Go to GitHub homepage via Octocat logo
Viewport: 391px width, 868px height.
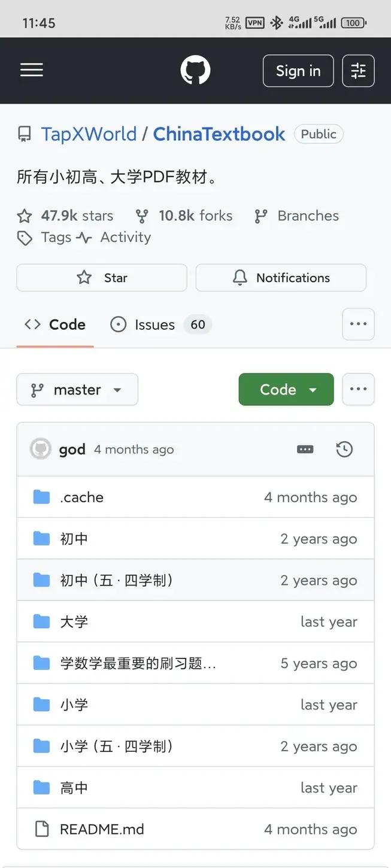pos(195,71)
